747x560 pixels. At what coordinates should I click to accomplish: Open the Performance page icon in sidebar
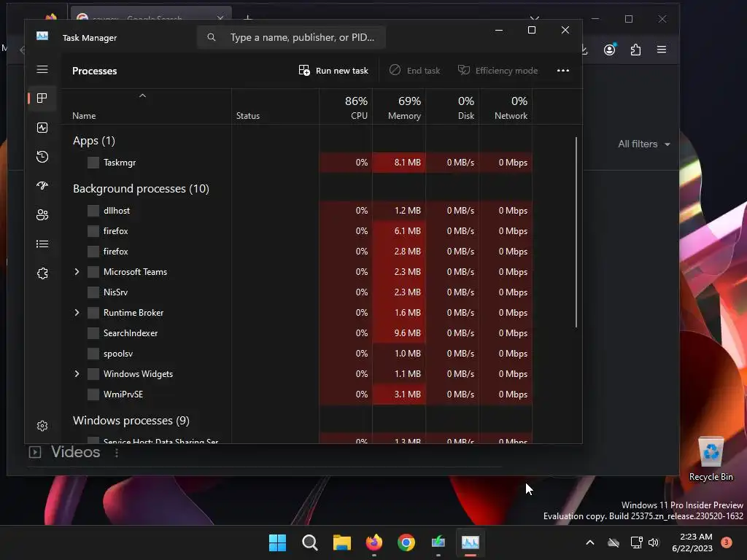42,128
